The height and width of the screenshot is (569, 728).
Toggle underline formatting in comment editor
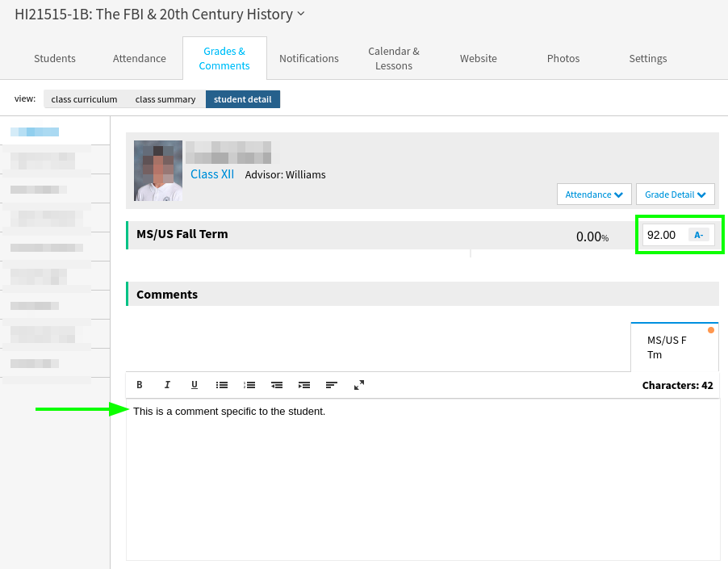point(195,385)
